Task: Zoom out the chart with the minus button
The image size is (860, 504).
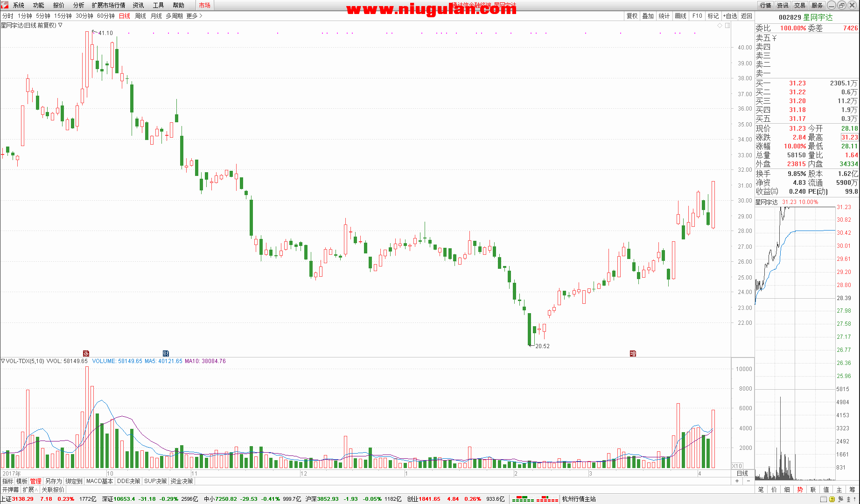Action: pos(748,481)
